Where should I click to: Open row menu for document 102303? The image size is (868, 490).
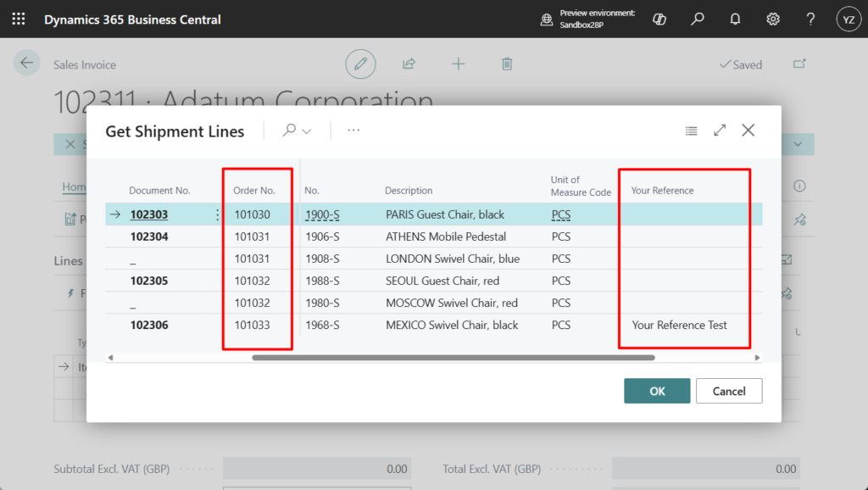coord(218,215)
